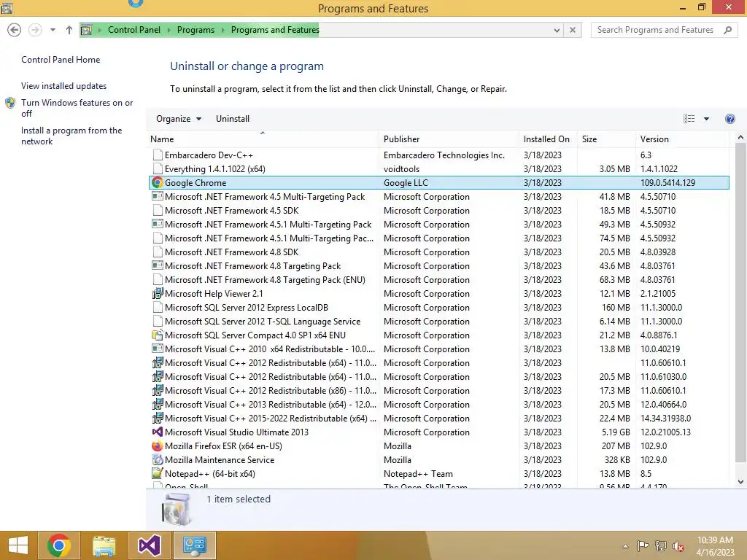
Task: Open the Organize menu
Action: (x=179, y=119)
